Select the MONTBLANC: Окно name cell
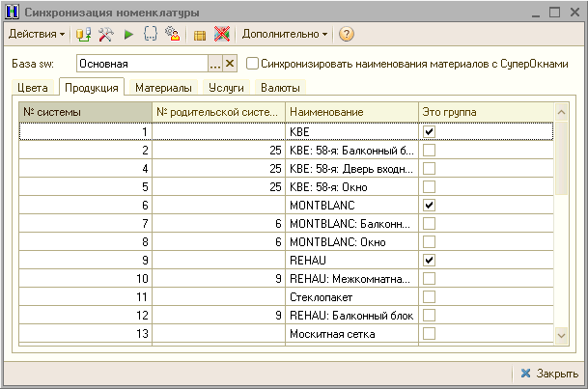This screenshot has width=588, height=389. pyautogui.click(x=351, y=242)
